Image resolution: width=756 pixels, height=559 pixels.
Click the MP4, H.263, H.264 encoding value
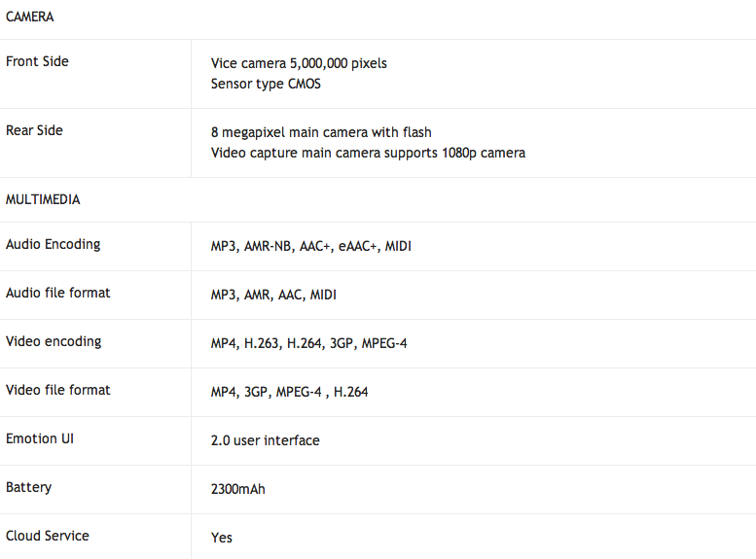tap(308, 343)
